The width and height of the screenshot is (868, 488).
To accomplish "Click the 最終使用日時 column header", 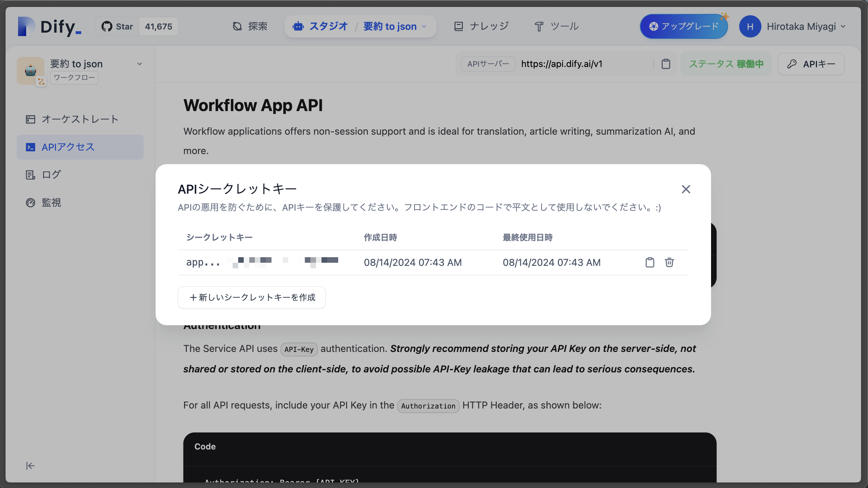I will tap(527, 237).
